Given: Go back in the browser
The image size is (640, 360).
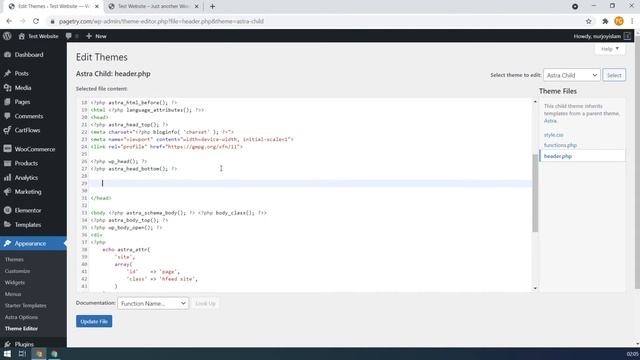Looking at the screenshot, I should pyautogui.click(x=9, y=21).
